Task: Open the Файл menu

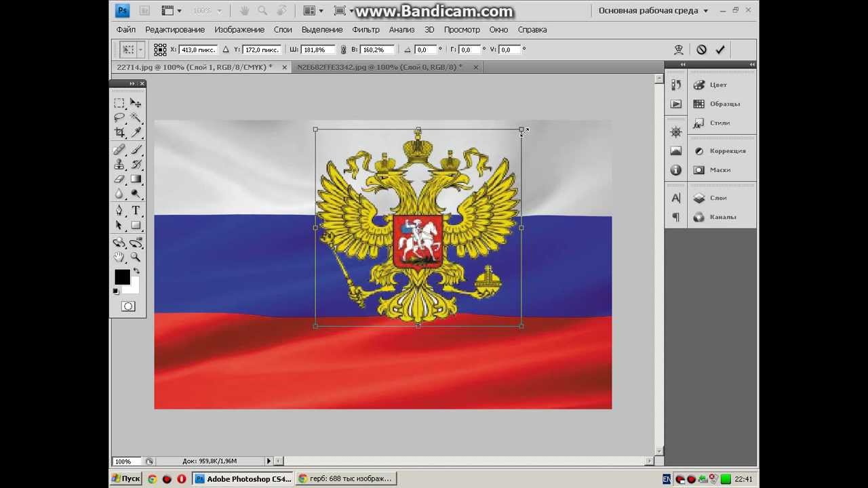Action: [x=126, y=30]
